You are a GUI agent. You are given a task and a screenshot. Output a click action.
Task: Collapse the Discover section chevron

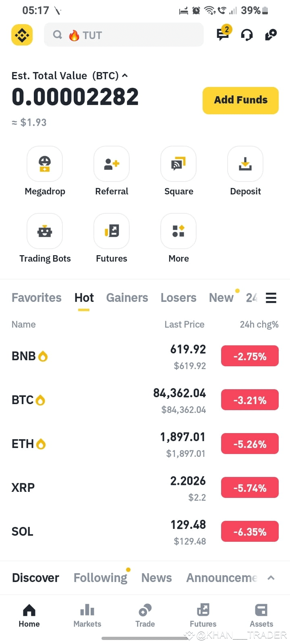271,578
